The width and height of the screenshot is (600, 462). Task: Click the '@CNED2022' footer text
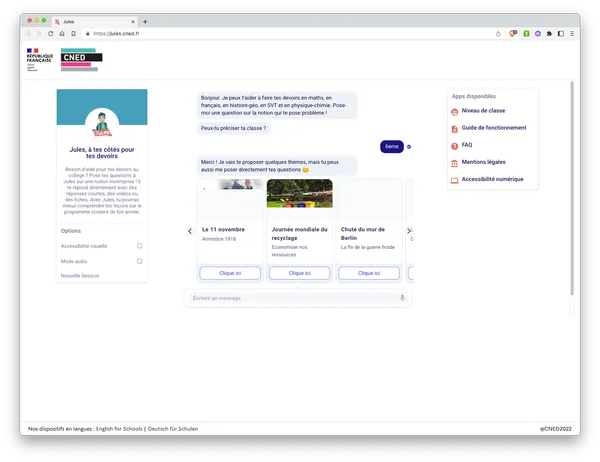click(556, 429)
